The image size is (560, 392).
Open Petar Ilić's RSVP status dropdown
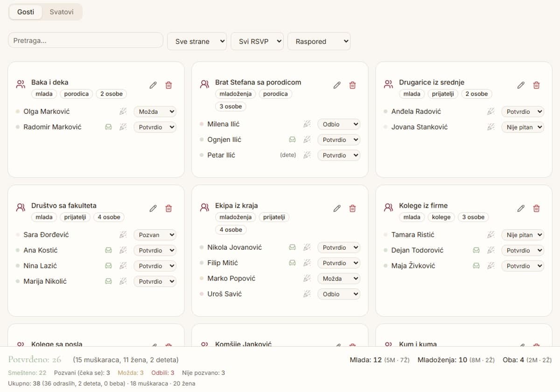pos(339,155)
